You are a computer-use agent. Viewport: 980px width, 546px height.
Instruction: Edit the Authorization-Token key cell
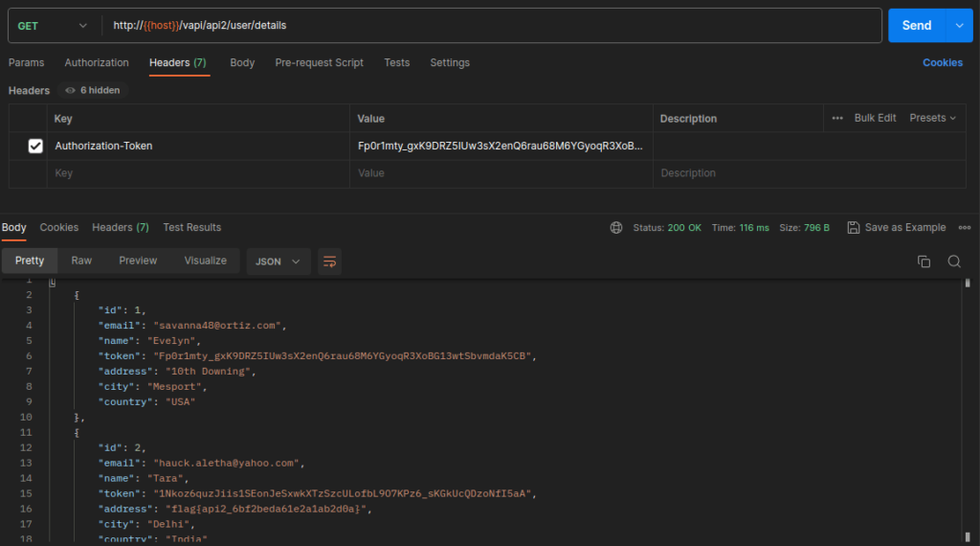[x=198, y=146]
